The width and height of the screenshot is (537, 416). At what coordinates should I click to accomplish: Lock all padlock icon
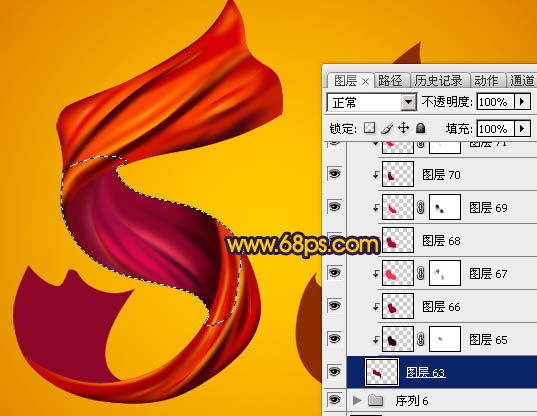pyautogui.click(x=421, y=128)
